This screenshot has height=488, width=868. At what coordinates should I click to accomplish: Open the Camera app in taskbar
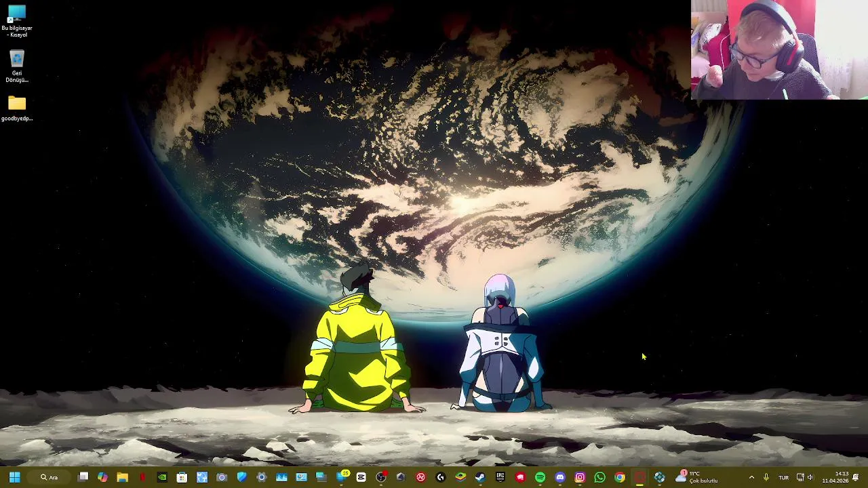click(222, 477)
